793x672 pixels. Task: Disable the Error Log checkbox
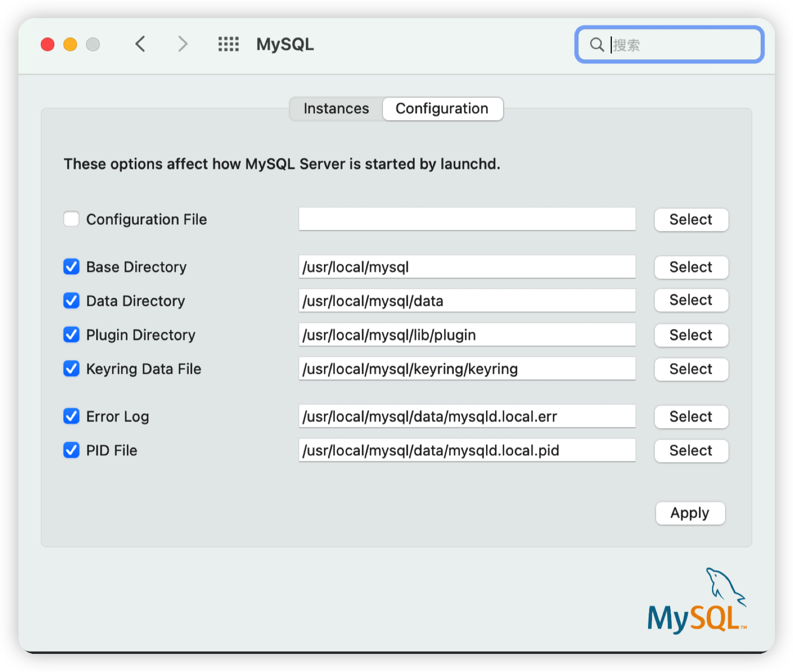pos(71,416)
